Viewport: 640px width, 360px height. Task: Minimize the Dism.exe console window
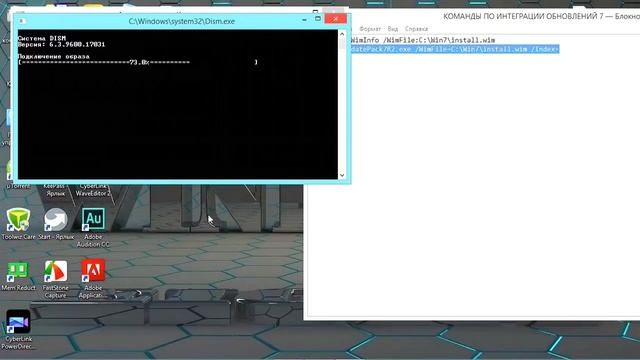(304, 19)
